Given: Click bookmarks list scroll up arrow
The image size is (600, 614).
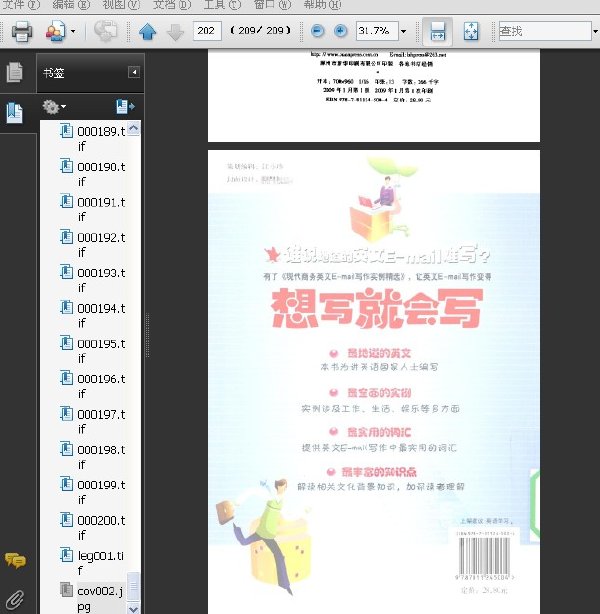Looking at the screenshot, I should tap(134, 128).
